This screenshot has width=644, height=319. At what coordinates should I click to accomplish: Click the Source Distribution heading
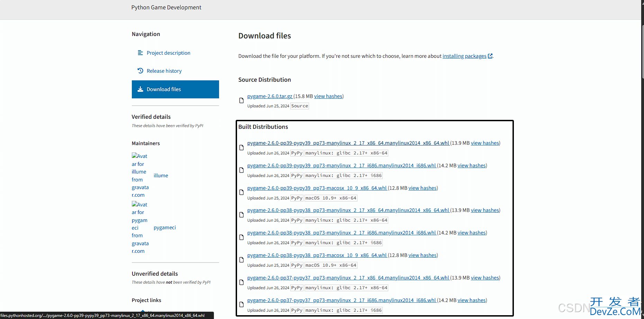(265, 80)
